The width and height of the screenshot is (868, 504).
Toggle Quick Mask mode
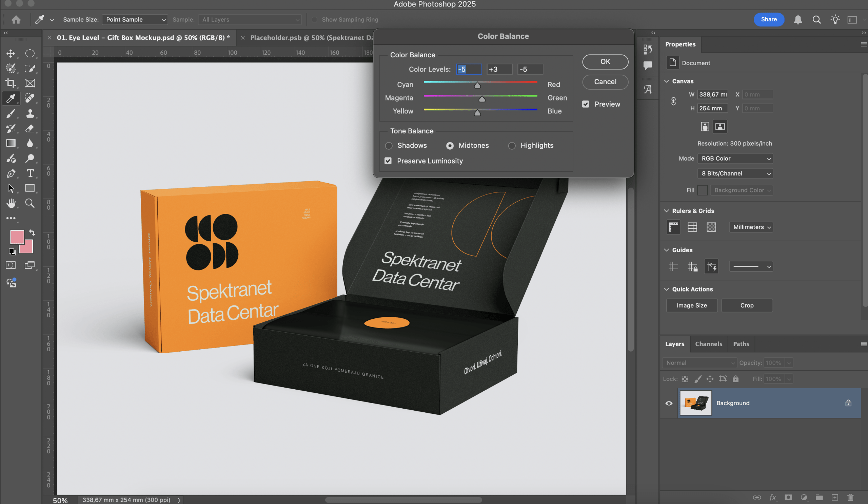click(x=11, y=265)
